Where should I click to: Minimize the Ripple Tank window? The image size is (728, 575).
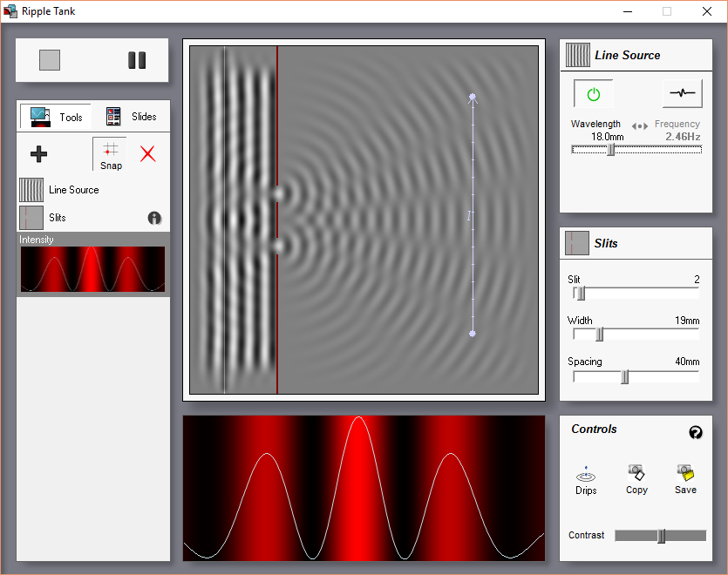628,11
